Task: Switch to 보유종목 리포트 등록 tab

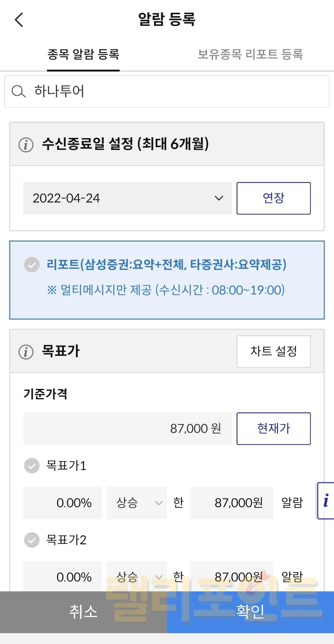Action: [x=250, y=54]
